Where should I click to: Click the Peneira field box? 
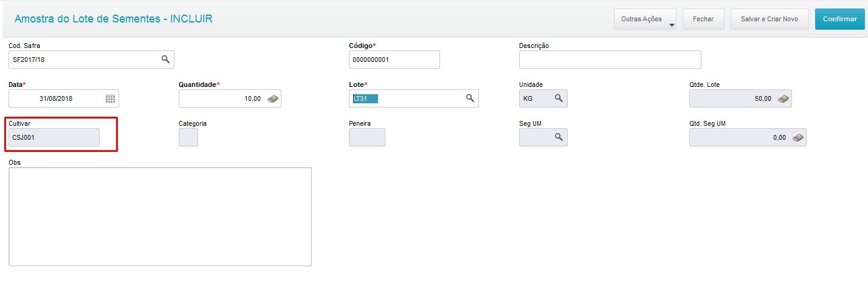(367, 137)
